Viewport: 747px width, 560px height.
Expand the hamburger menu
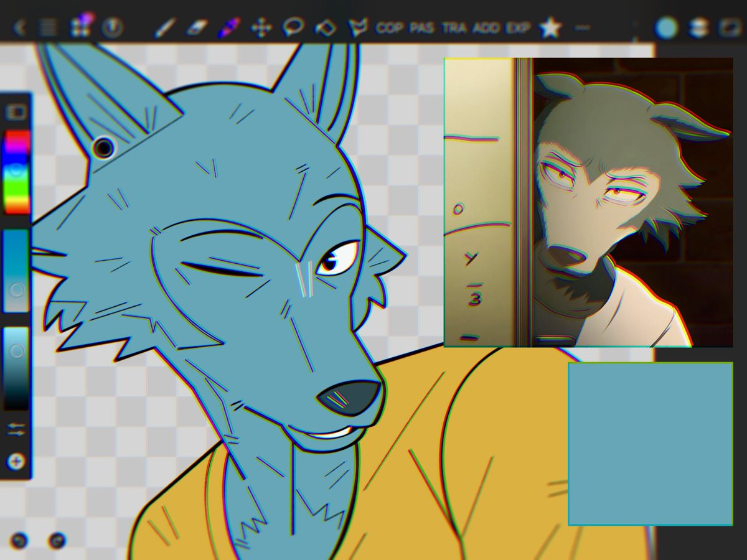(x=47, y=27)
